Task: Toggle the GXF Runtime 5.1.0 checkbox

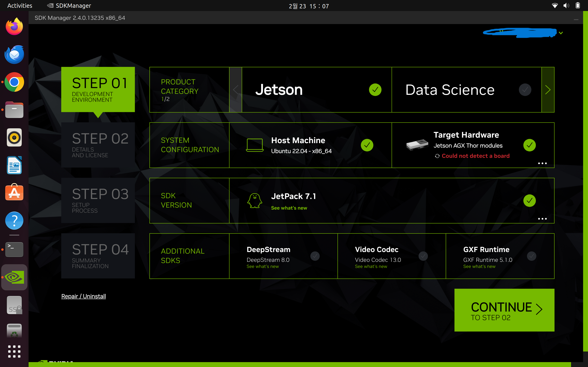Action: click(x=531, y=256)
